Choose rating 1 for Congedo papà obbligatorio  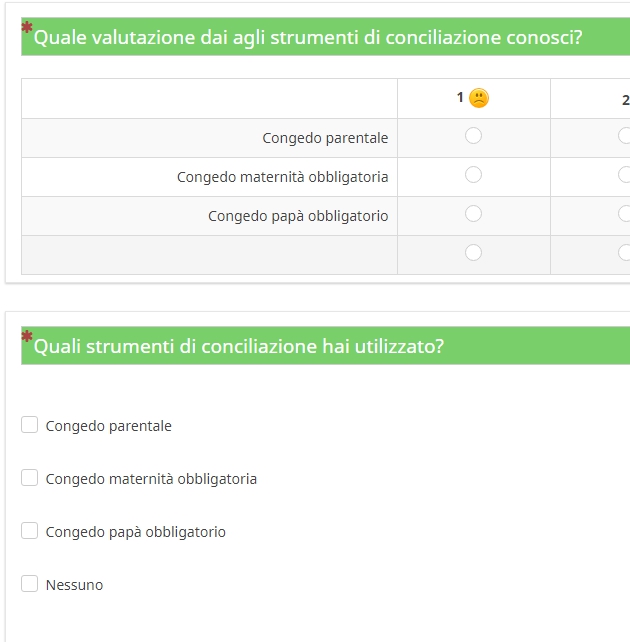pos(474,214)
